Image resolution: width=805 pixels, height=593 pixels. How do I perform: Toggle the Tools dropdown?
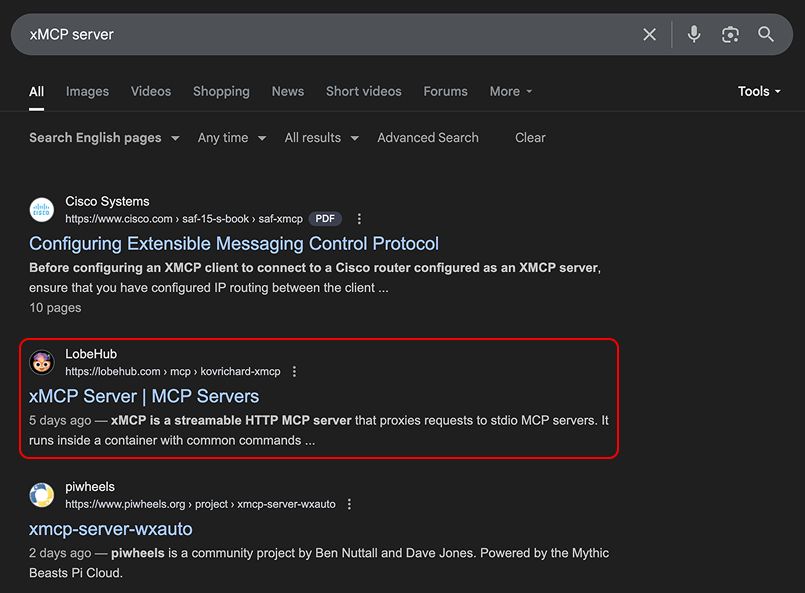(x=759, y=91)
